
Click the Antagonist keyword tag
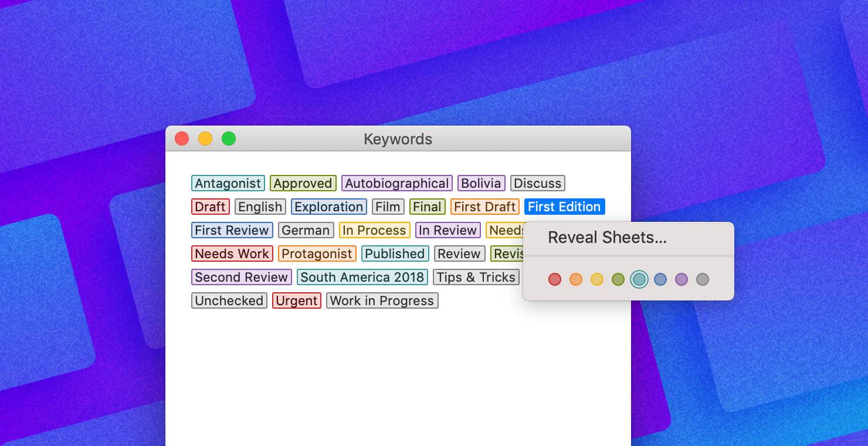[228, 183]
